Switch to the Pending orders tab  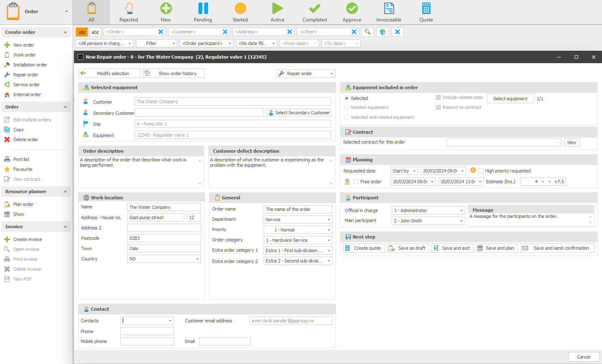coord(203,12)
